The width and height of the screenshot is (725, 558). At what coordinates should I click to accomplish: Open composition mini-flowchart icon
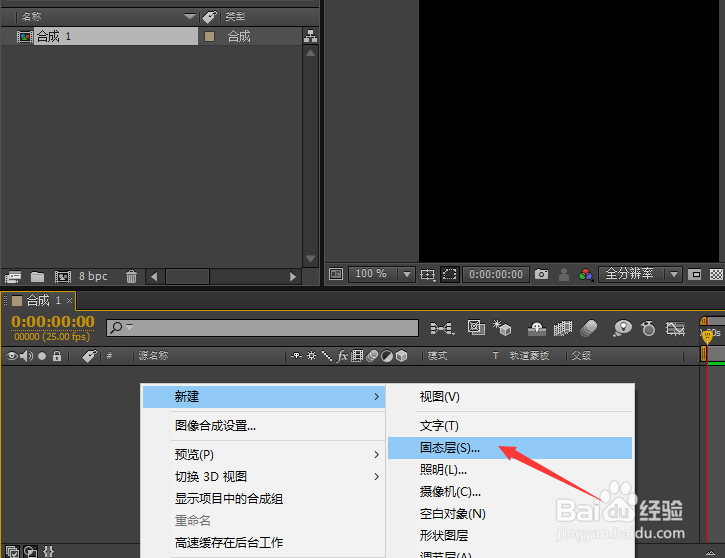442,328
